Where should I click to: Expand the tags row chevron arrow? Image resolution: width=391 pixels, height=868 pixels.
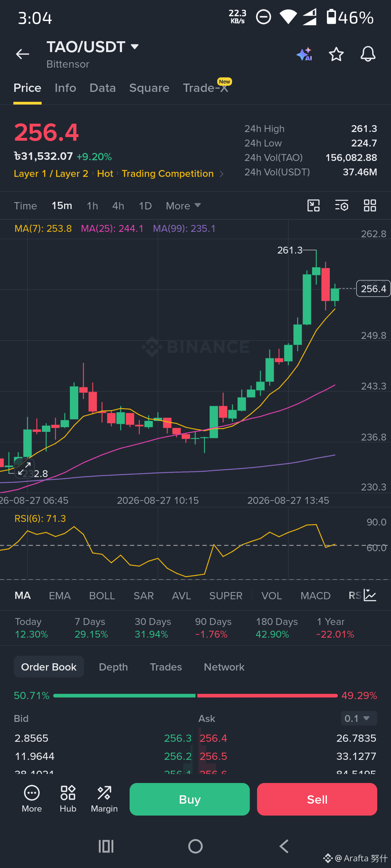tap(222, 174)
